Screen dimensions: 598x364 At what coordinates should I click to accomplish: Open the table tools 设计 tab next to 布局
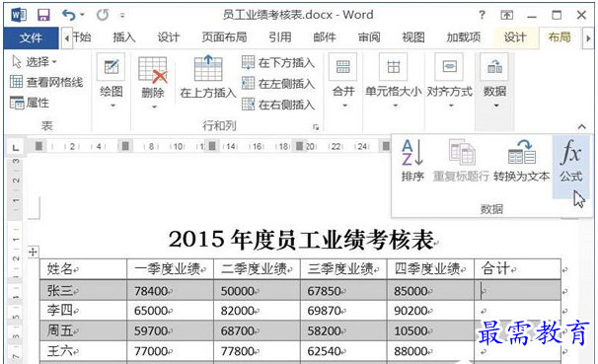[515, 37]
